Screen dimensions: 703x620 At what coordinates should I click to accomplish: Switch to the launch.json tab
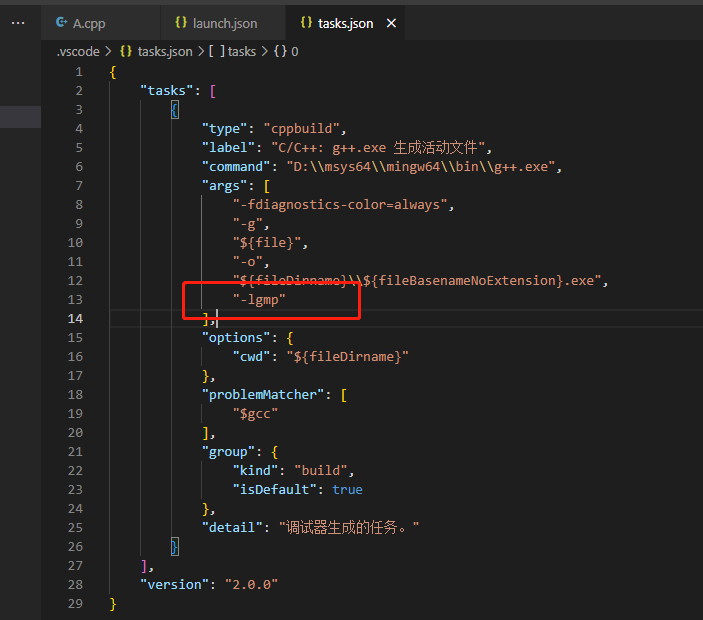(225, 22)
